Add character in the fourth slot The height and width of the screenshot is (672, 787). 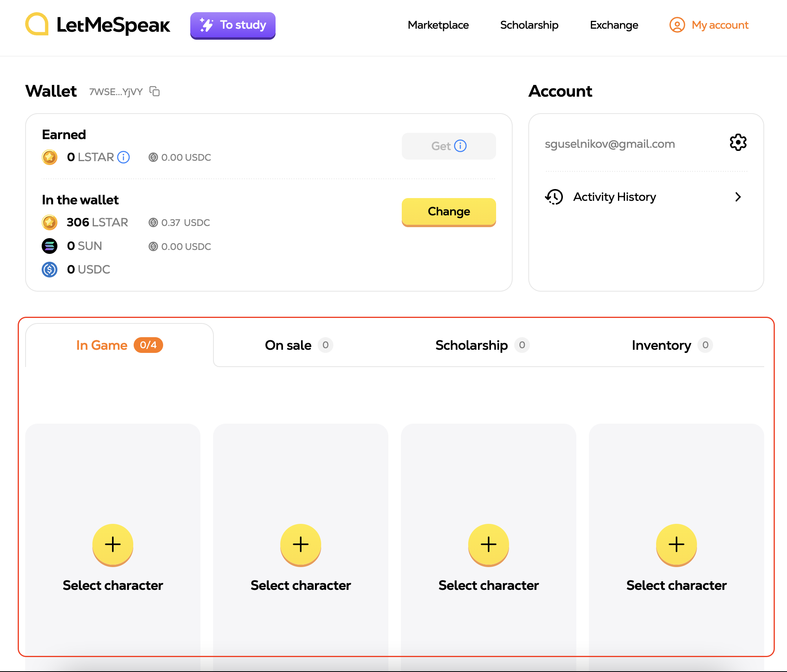coord(677,545)
